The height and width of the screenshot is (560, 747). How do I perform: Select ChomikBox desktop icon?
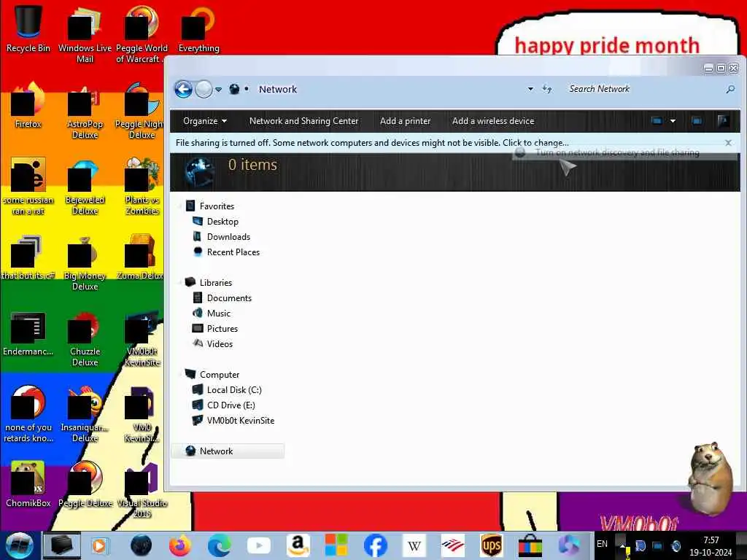coord(28,484)
